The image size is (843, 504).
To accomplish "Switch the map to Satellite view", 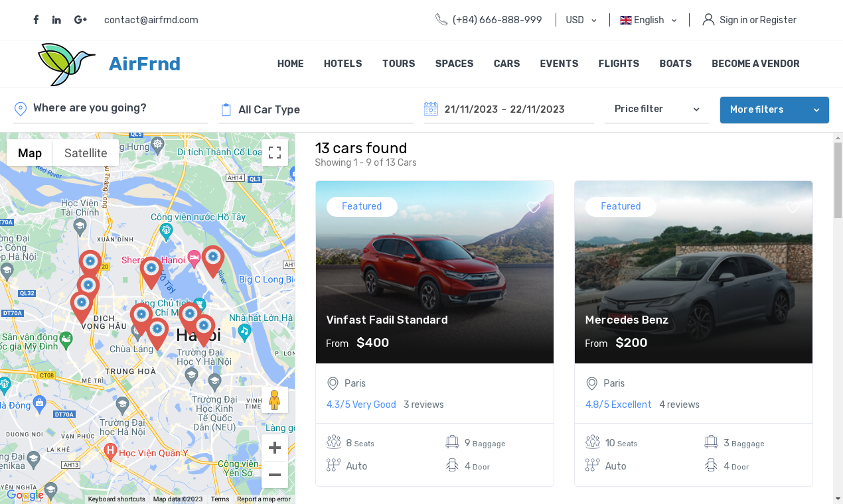I will pyautogui.click(x=86, y=153).
